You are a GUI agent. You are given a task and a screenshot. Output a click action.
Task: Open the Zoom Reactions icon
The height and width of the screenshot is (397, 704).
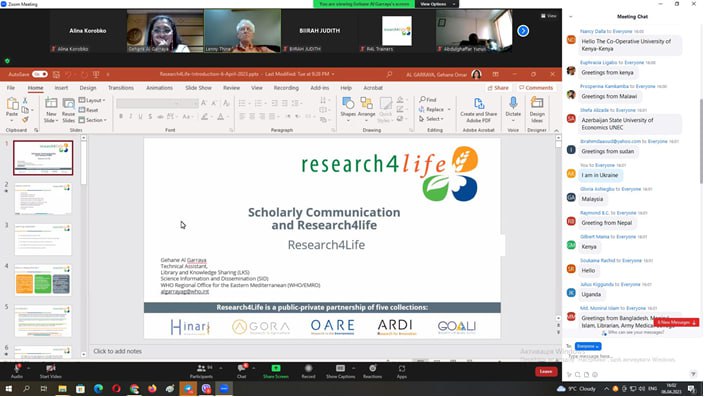372,368
